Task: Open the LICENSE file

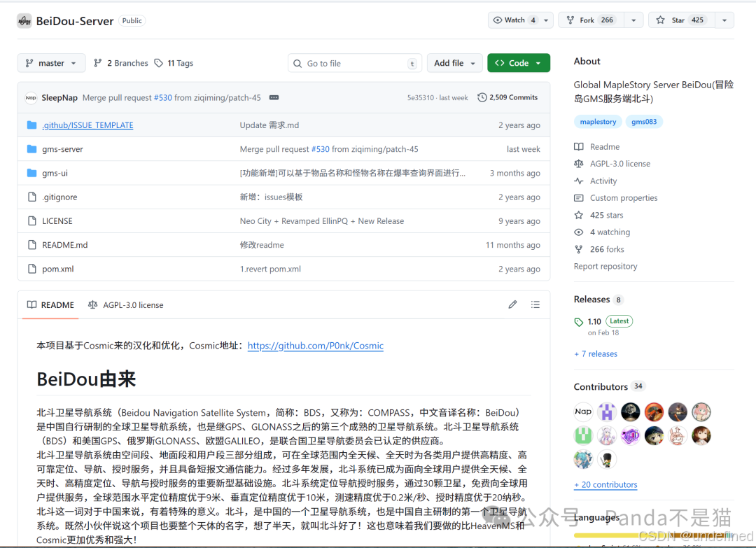Action: click(x=57, y=221)
